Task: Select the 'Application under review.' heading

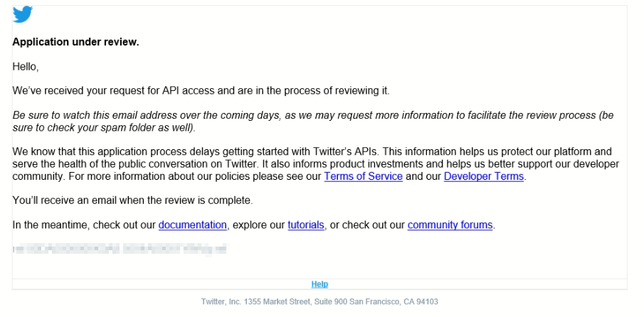Action: (x=75, y=42)
